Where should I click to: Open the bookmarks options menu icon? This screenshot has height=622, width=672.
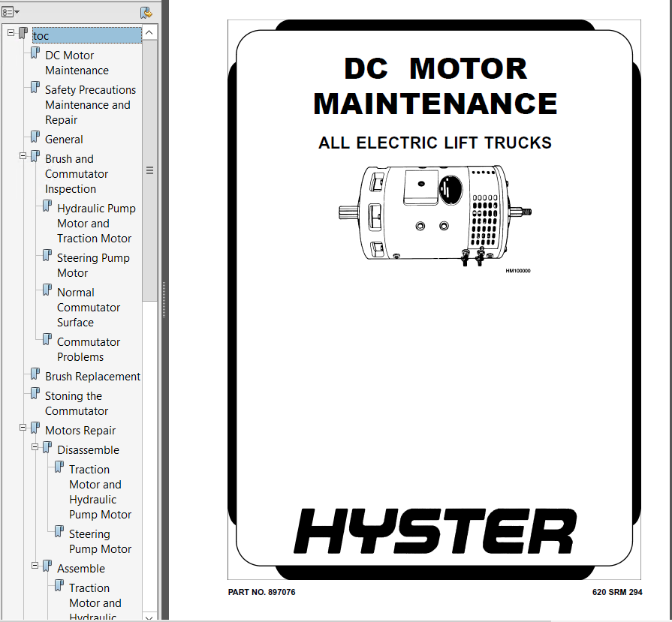[x=11, y=12]
